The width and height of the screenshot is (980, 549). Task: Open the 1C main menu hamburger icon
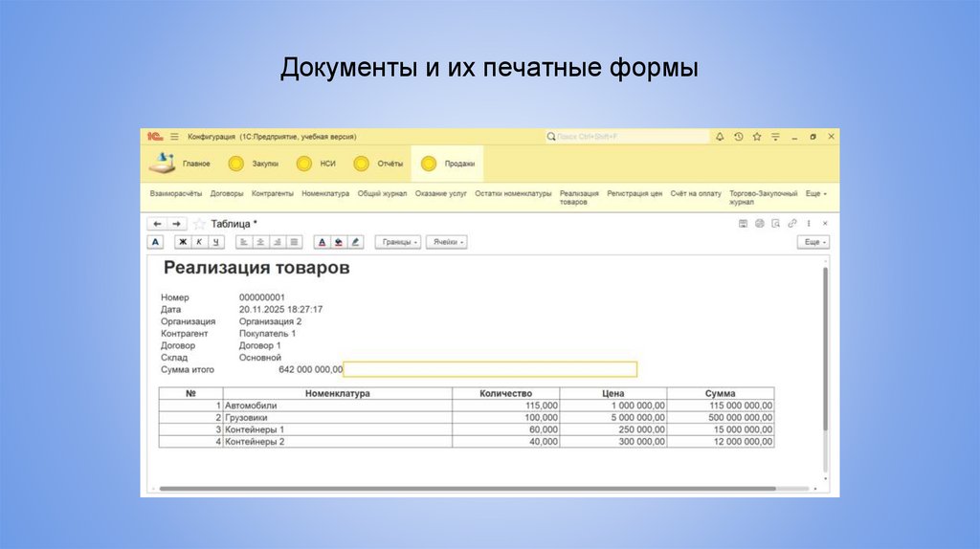(174, 136)
